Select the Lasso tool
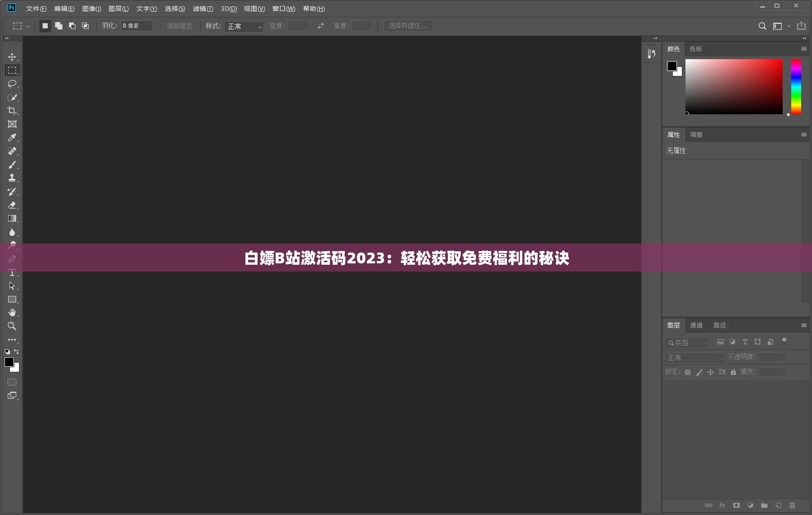This screenshot has width=812, height=515. tap(12, 84)
